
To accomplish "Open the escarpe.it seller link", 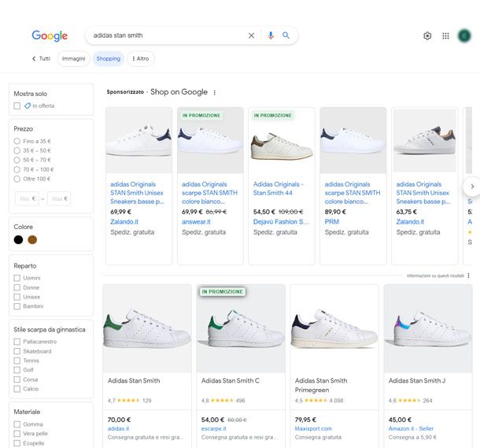I will coord(214,428).
